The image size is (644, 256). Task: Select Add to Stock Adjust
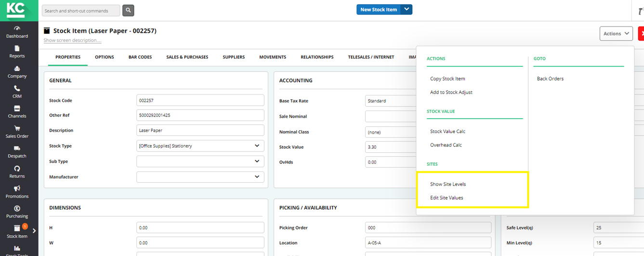pos(451,92)
